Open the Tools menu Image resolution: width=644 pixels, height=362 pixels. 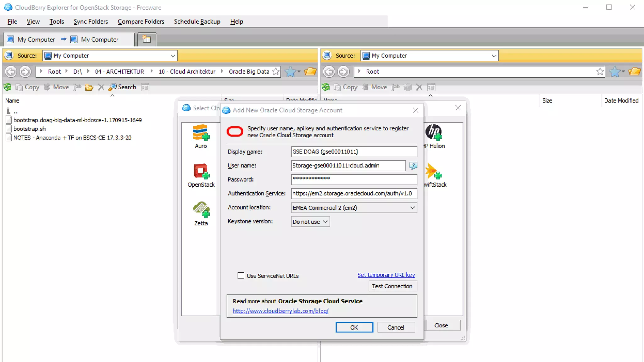point(57,21)
